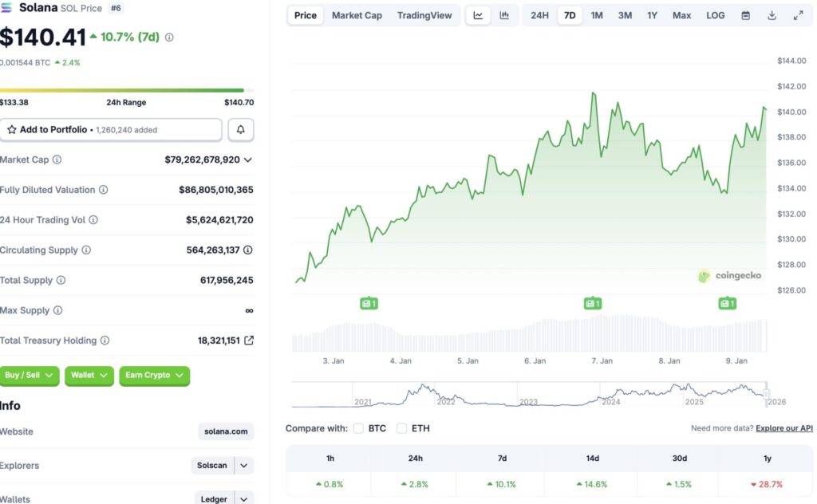Image resolution: width=817 pixels, height=504 pixels.
Task: Open the Total Treasury Holding external link icon
Action: click(x=248, y=340)
